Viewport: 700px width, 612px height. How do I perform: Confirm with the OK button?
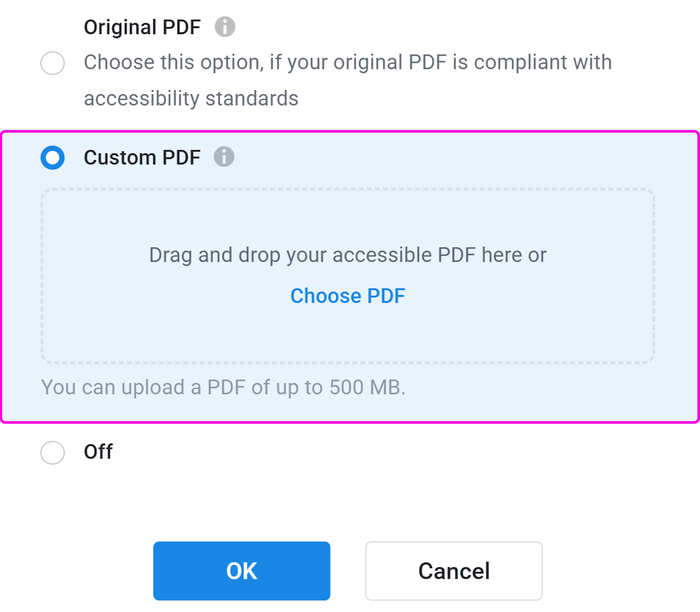click(x=241, y=571)
